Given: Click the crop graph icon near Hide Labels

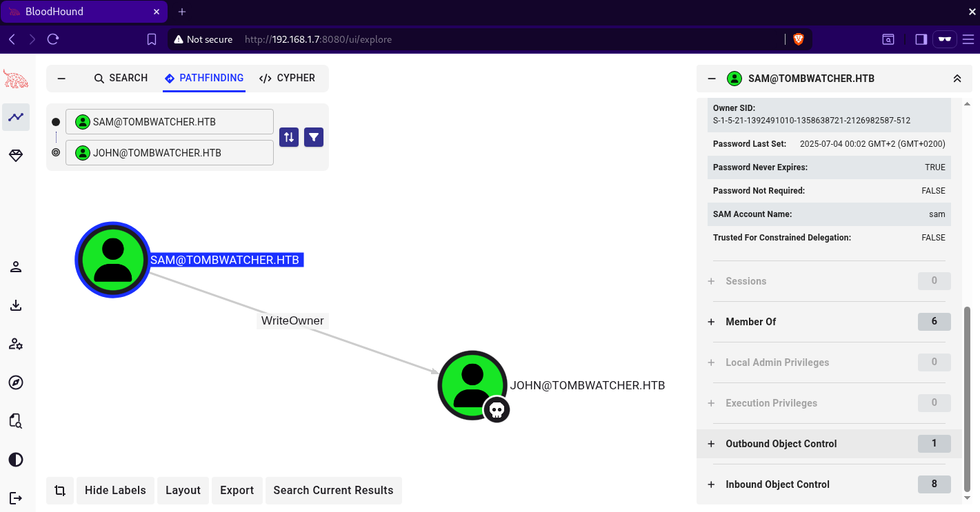Looking at the screenshot, I should point(60,491).
